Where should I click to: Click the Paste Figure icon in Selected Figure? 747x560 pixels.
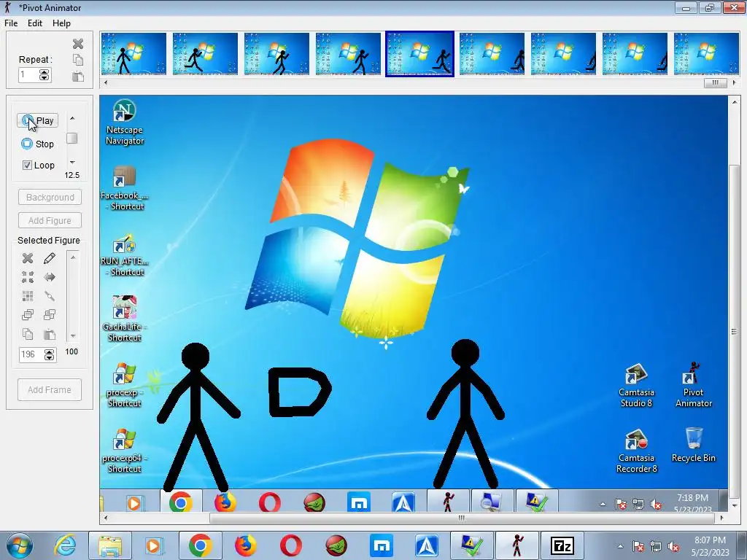pyautogui.click(x=50, y=334)
